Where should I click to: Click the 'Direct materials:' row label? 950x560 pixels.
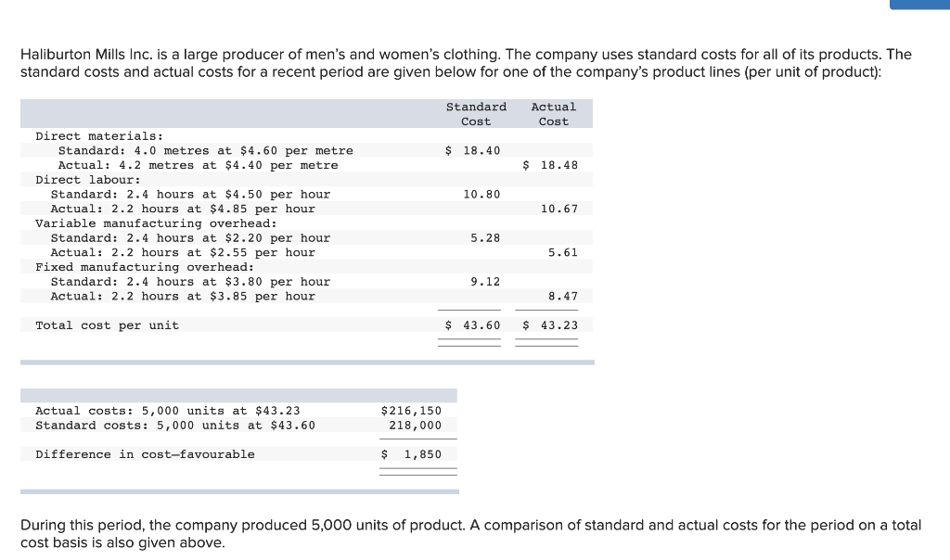coord(99,136)
